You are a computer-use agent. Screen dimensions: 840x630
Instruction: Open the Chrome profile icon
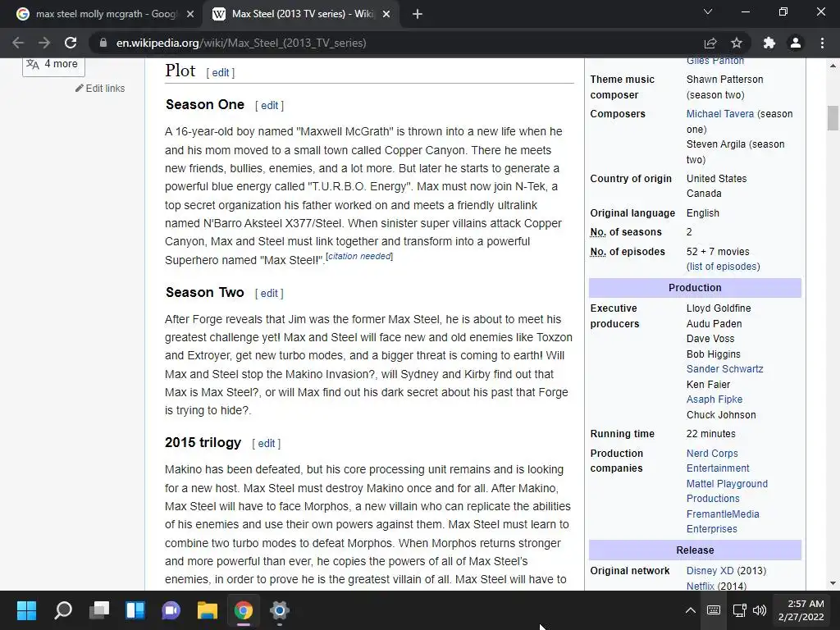click(796, 43)
